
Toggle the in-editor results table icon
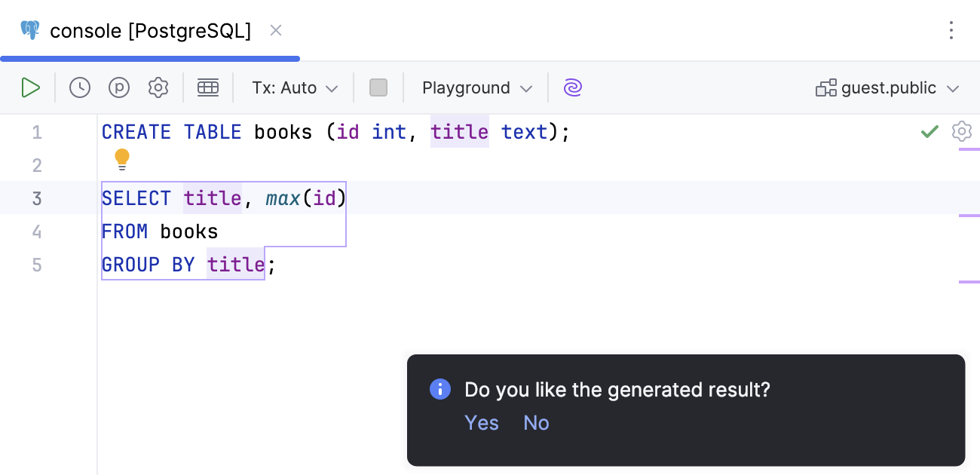pyautogui.click(x=208, y=88)
